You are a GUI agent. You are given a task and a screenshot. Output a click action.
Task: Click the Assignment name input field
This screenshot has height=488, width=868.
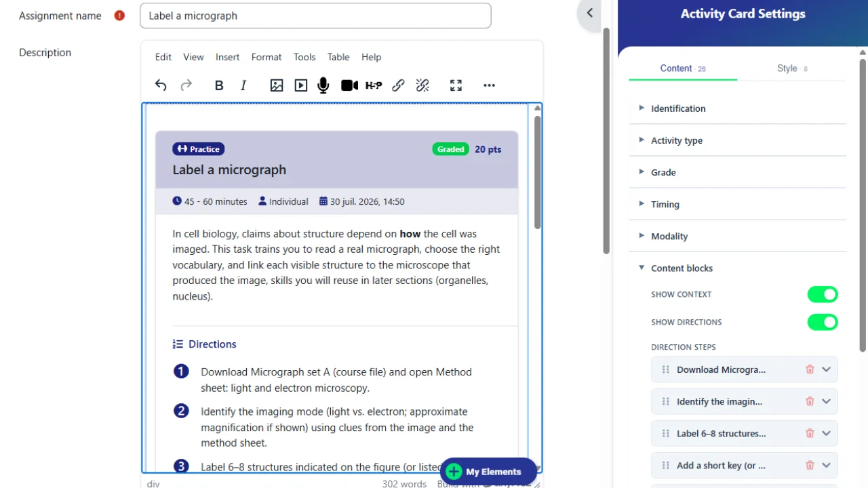point(315,16)
